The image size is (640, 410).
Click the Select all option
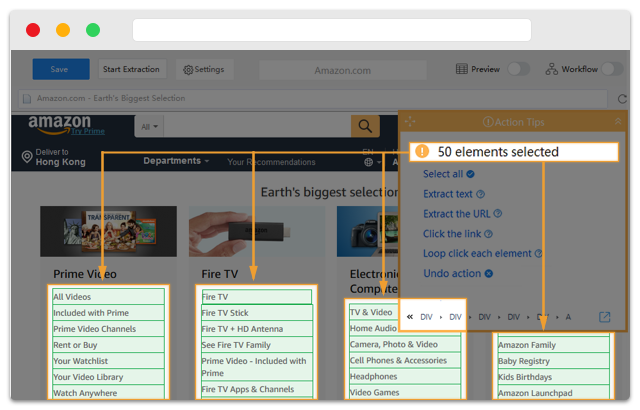click(443, 174)
